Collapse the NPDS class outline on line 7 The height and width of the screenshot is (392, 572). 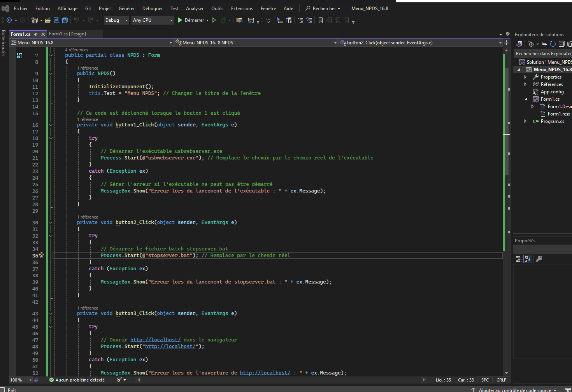tap(51, 55)
